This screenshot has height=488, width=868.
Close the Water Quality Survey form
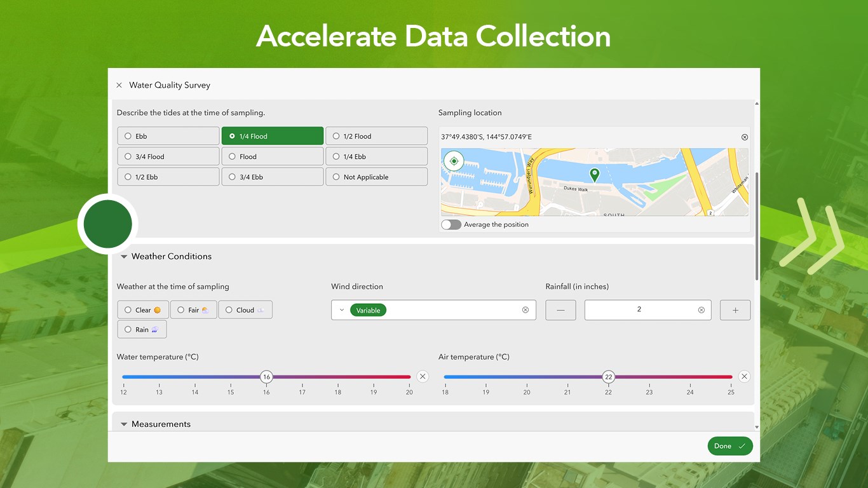point(119,85)
